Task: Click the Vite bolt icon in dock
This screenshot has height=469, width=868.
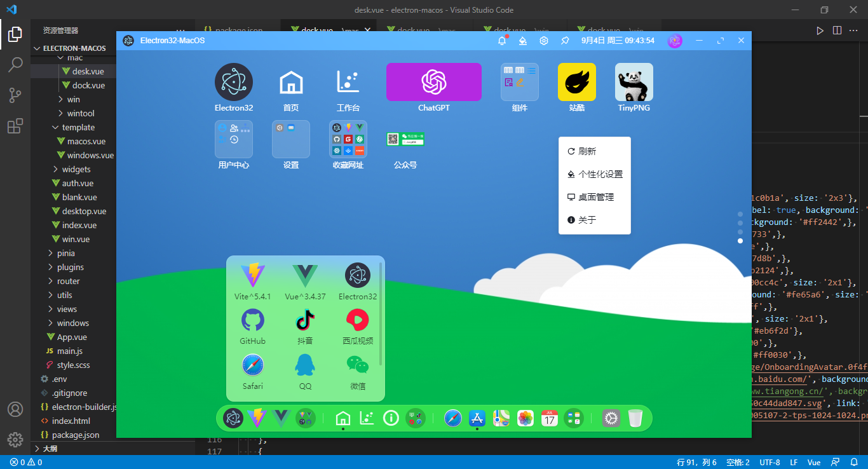Action: pos(257,418)
